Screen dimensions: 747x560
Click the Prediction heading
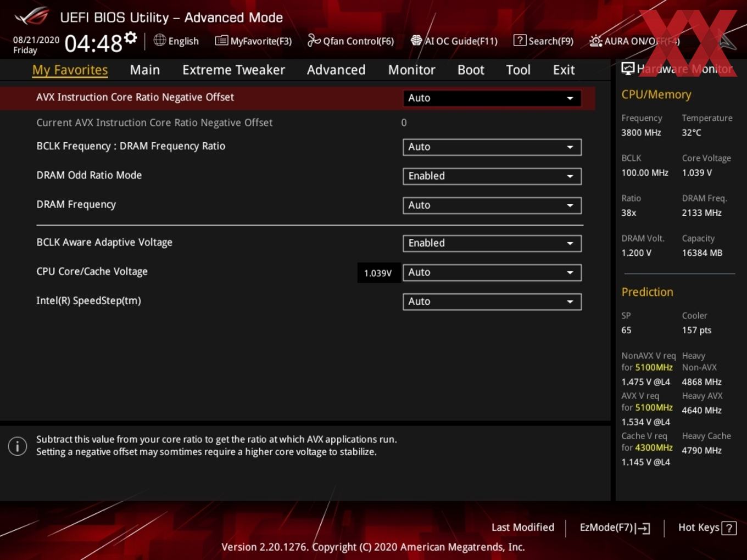click(647, 292)
